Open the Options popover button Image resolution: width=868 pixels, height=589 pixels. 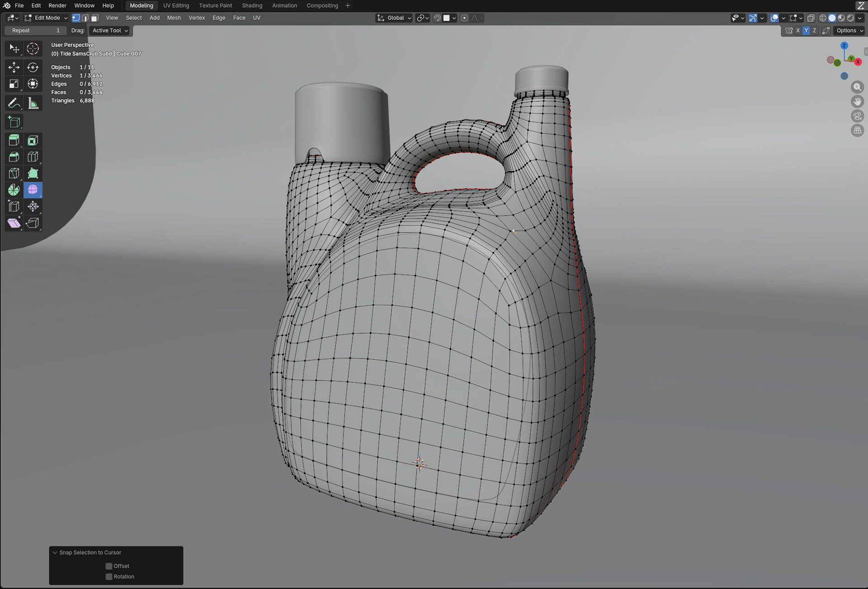pos(849,30)
